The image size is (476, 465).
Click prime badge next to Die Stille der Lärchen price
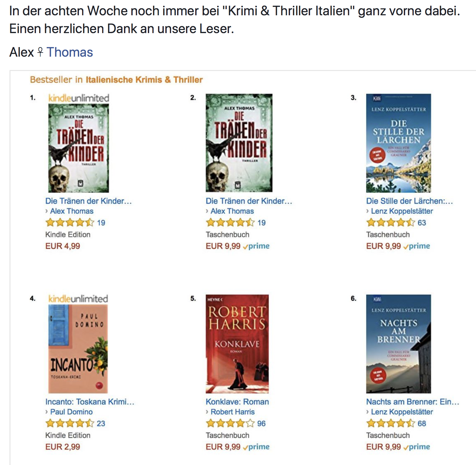point(417,246)
